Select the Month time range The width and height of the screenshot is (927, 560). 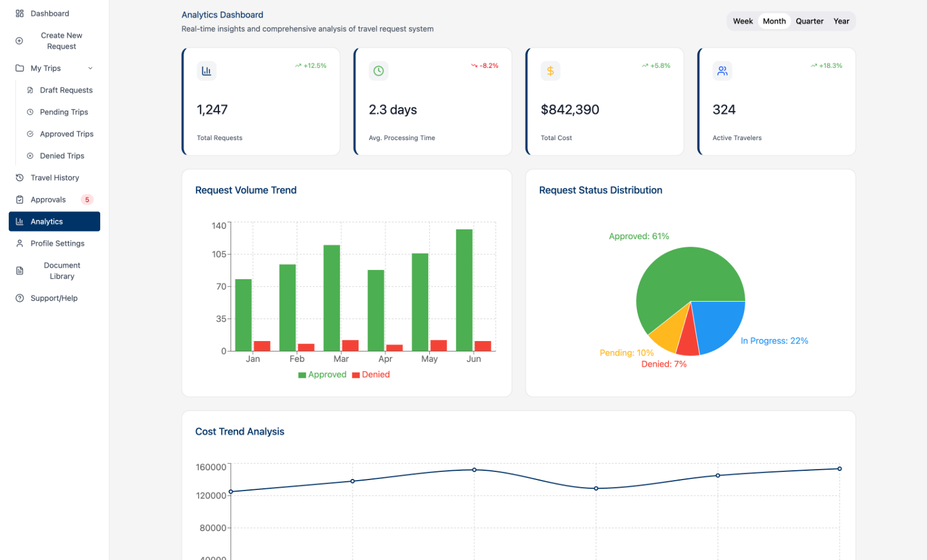[x=775, y=21]
